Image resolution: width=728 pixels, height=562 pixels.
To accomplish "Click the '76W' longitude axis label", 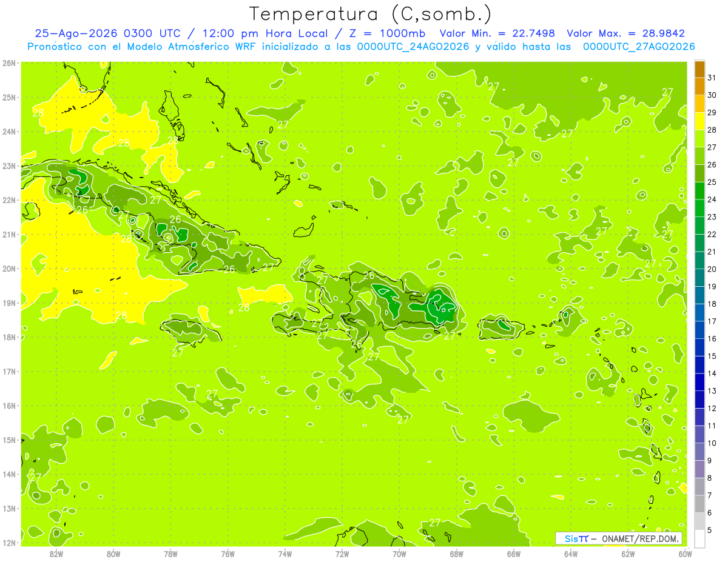I will (228, 554).
